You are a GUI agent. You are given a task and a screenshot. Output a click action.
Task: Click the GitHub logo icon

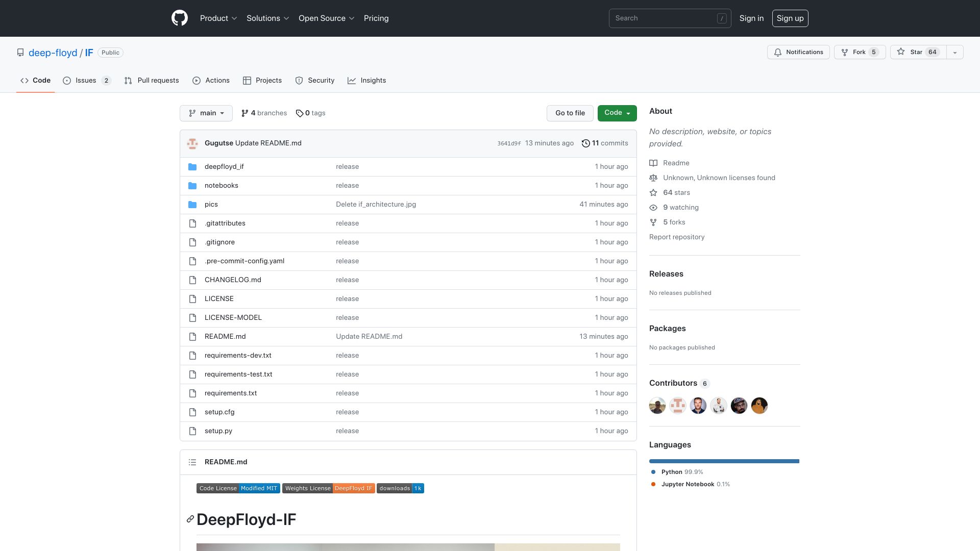180,18
